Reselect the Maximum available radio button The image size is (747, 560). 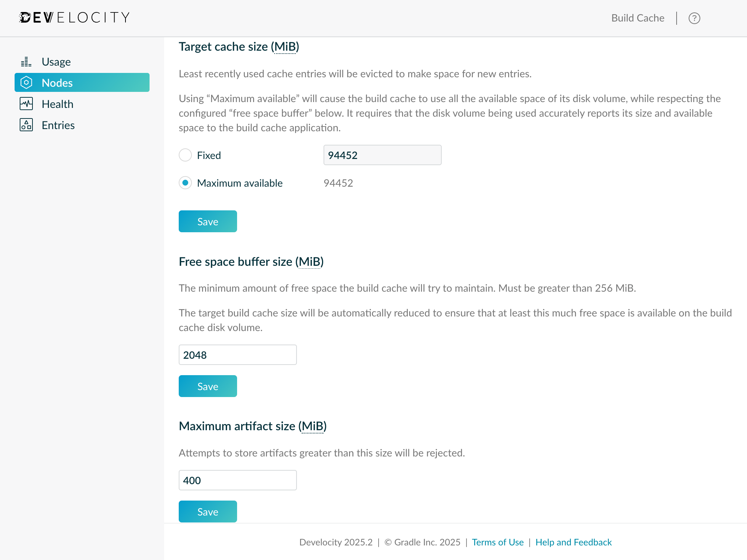185,183
